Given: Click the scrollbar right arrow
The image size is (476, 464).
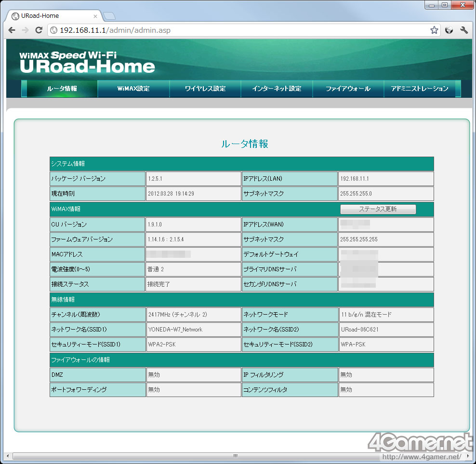Looking at the screenshot, I should (468, 456).
